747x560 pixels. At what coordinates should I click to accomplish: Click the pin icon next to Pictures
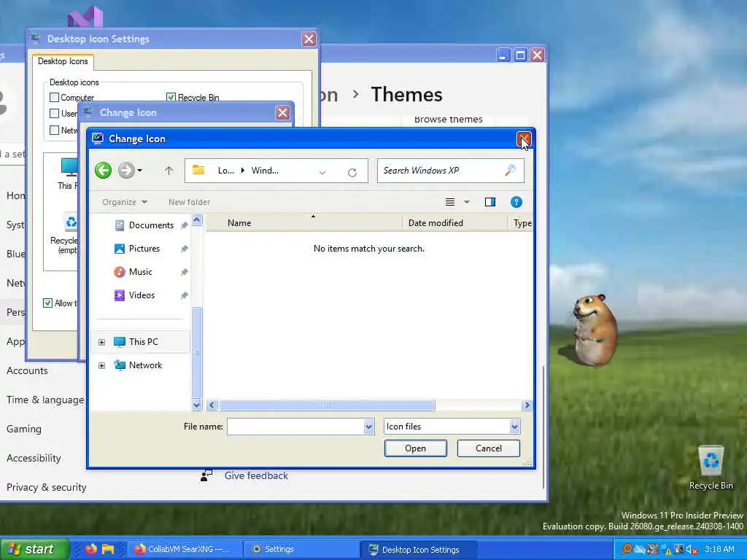click(x=184, y=249)
